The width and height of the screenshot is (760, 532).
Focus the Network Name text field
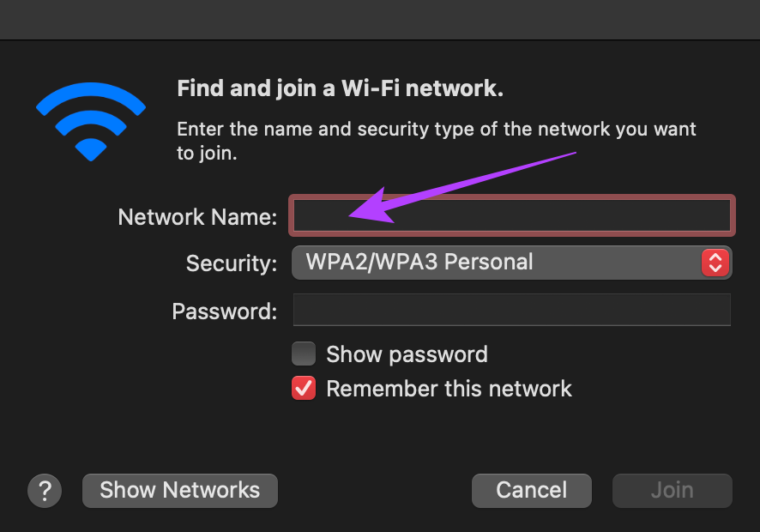[x=512, y=216]
